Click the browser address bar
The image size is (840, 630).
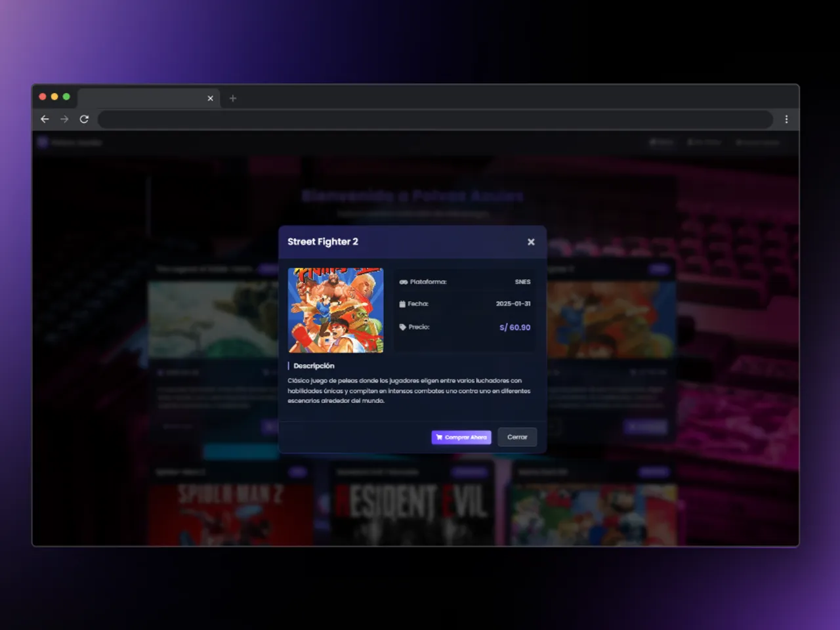tap(434, 119)
